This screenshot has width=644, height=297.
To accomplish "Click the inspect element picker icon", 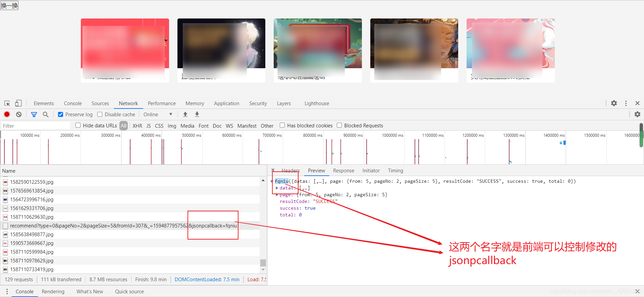I will tap(7, 103).
